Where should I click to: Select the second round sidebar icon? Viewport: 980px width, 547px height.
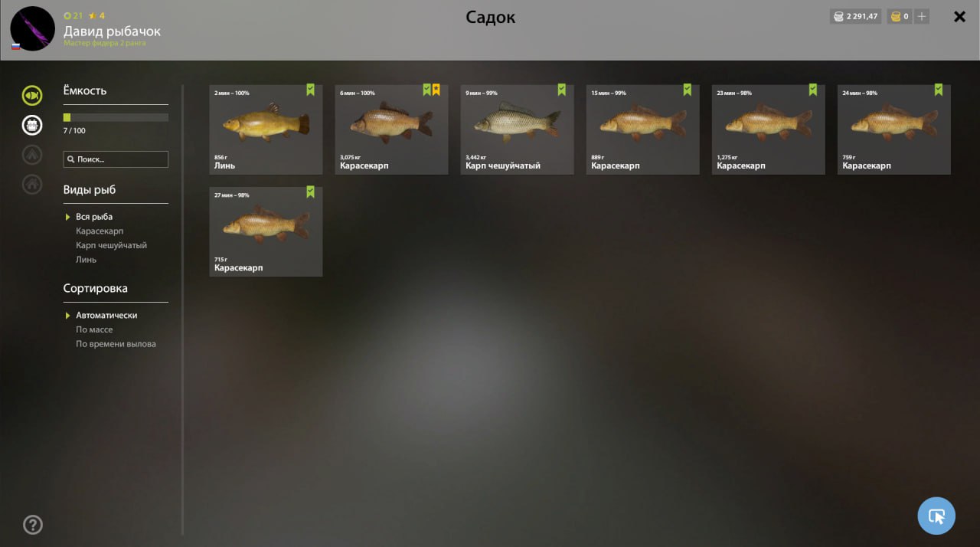coord(32,125)
